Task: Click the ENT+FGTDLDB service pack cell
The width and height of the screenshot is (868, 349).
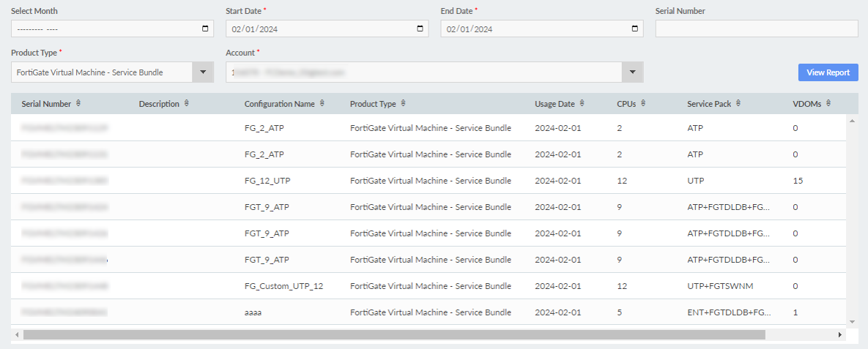Action: pyautogui.click(x=729, y=312)
